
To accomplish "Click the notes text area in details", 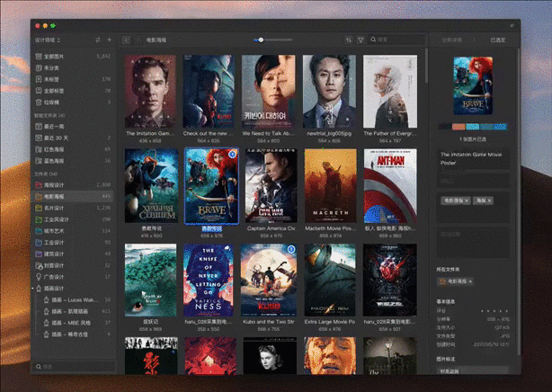I will [473, 243].
